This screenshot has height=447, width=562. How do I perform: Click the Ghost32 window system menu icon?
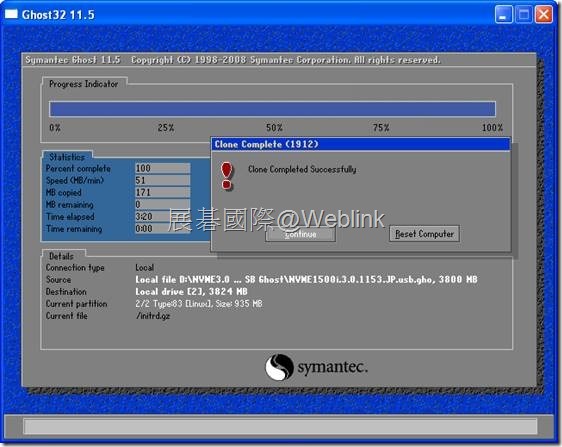[11, 14]
